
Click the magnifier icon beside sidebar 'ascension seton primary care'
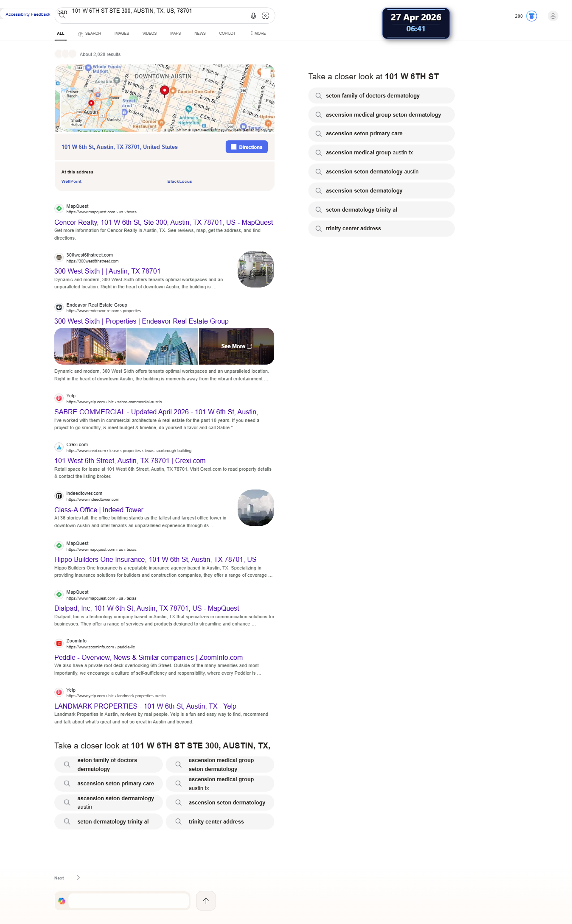coord(318,134)
